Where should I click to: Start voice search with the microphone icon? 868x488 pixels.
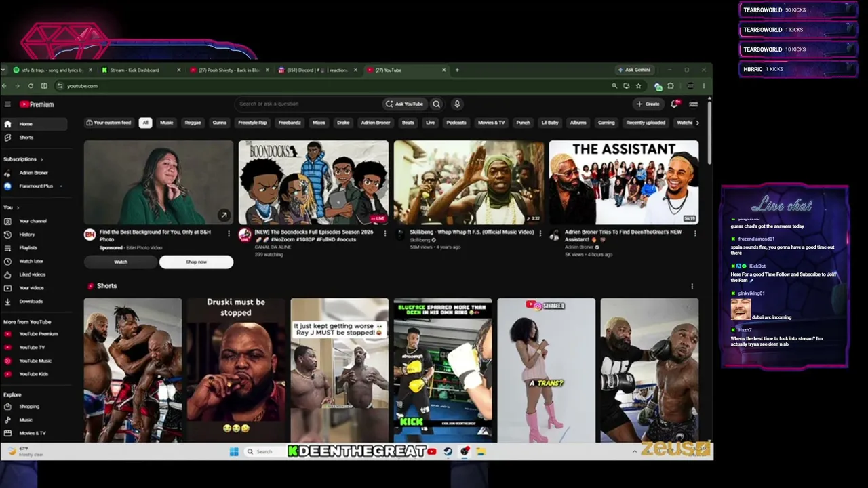pyautogui.click(x=457, y=104)
